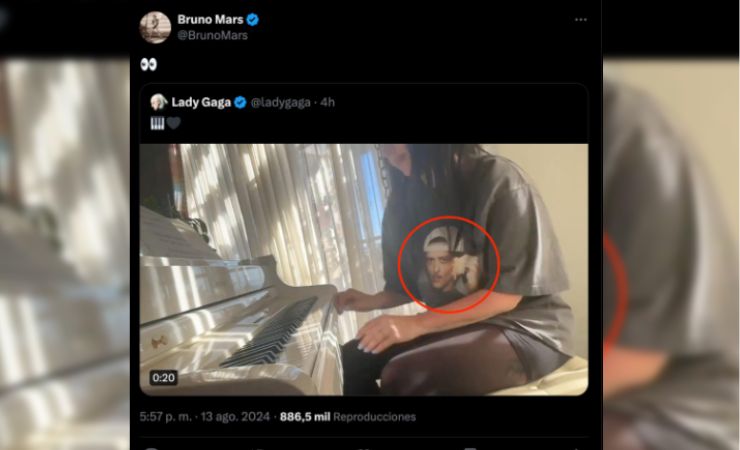The height and width of the screenshot is (450, 740).
Task: Open the 886,5 mil Reproducciones view count
Action: pyautogui.click(x=347, y=416)
